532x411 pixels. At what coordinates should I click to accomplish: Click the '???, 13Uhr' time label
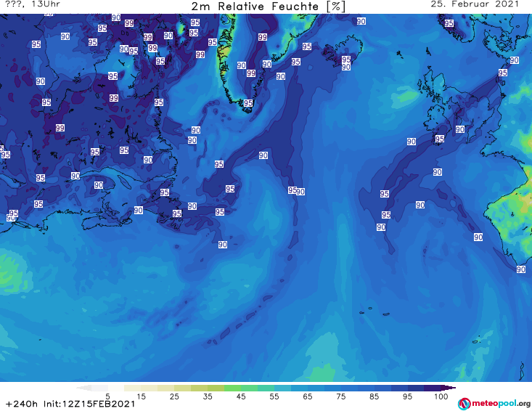click(x=33, y=4)
